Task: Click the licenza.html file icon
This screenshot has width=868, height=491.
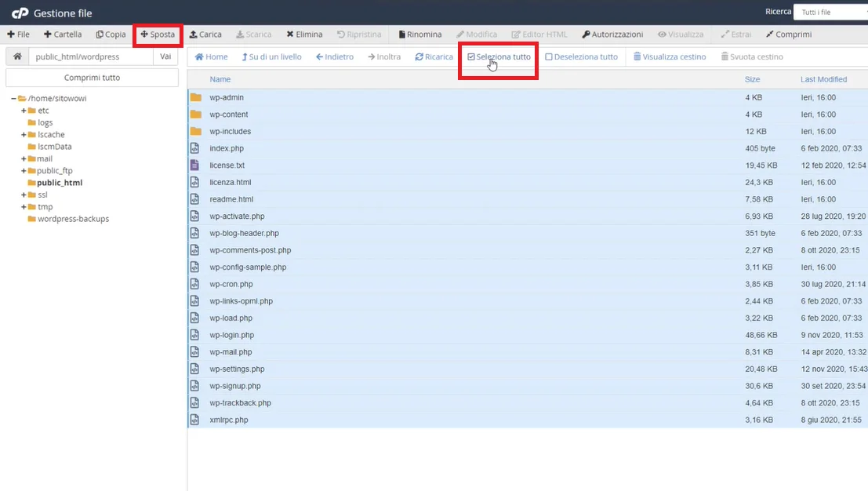Action: click(x=195, y=182)
